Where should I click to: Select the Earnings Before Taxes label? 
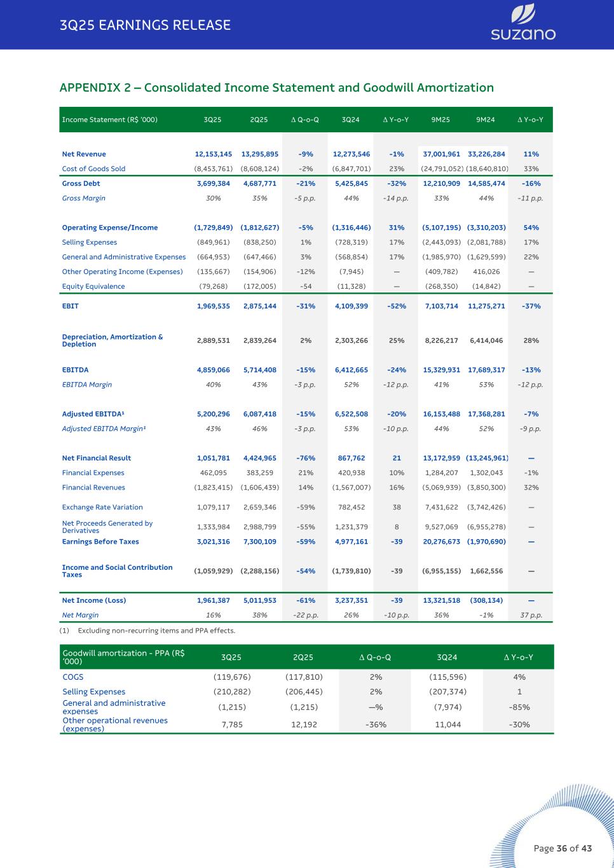(x=100, y=542)
